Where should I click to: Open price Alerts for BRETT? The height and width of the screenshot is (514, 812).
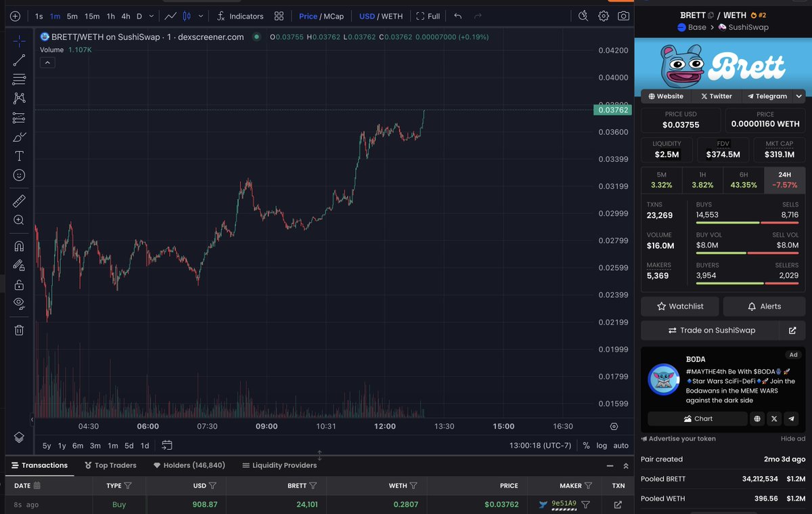(764, 306)
